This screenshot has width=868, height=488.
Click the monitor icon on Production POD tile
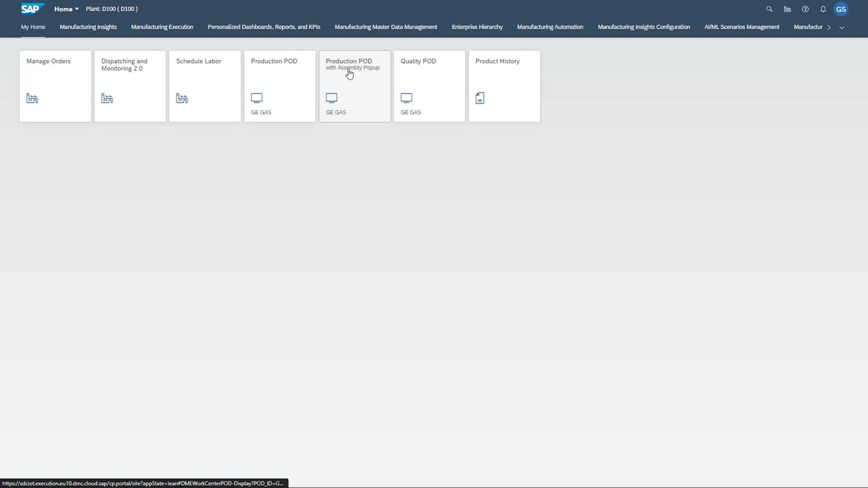click(x=257, y=98)
